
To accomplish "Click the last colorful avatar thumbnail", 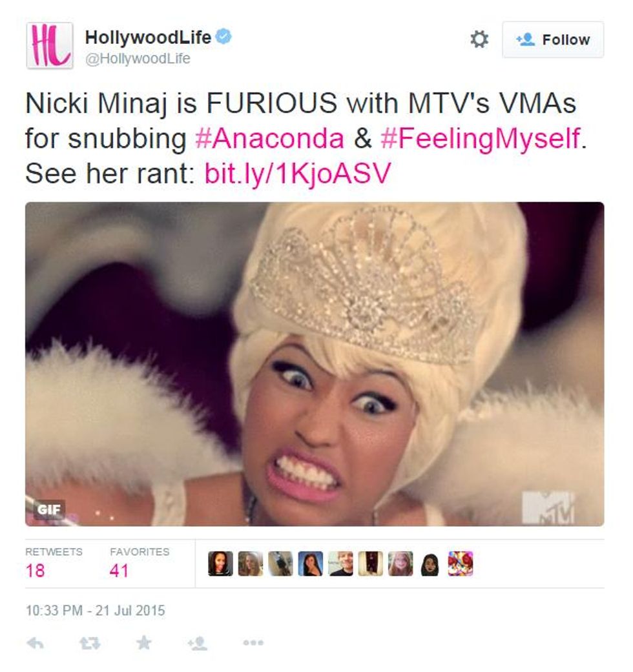I will click(x=461, y=563).
